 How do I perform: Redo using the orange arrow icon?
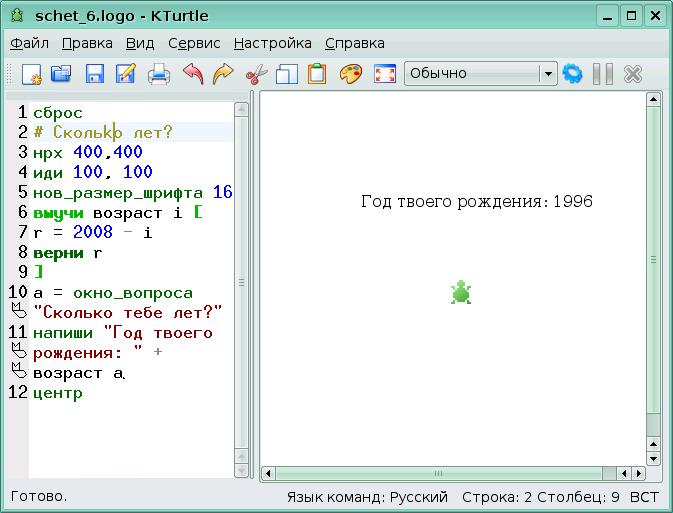click(223, 74)
